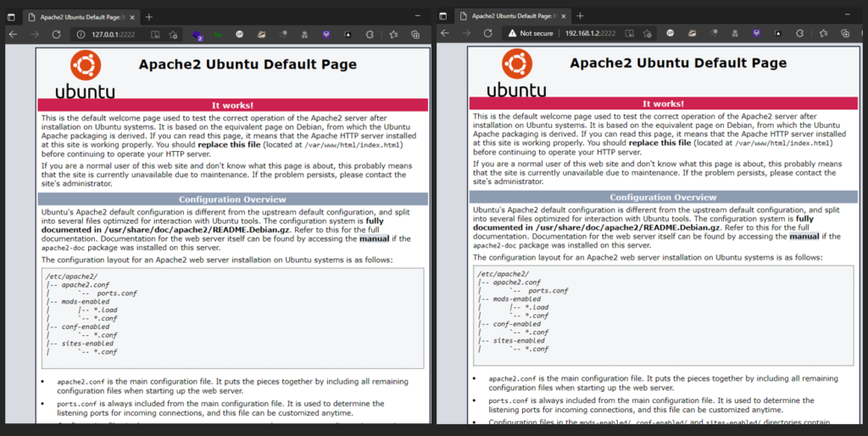The image size is (868, 436).
Task: Click 'Apache2 Ubuntu Default Page' heading in 192.168.1.2 page
Action: (x=678, y=63)
